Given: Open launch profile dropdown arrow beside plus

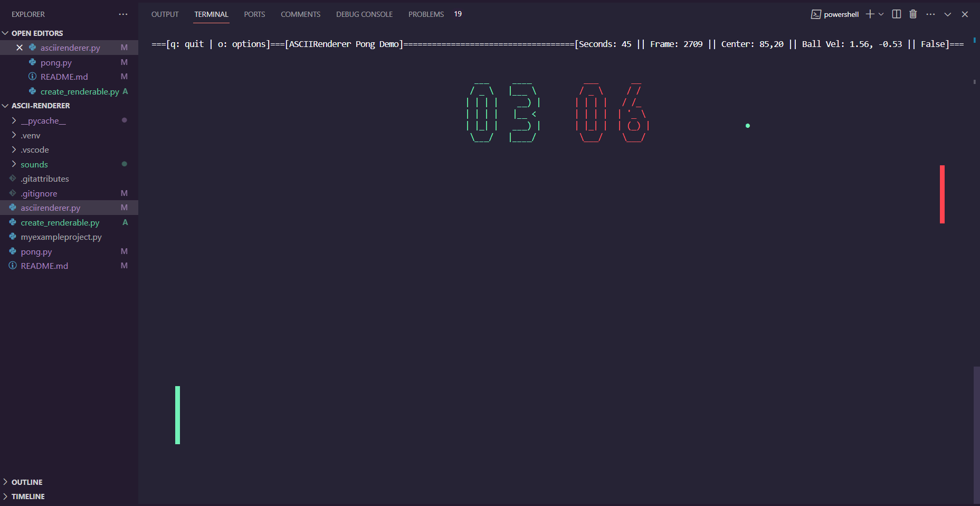Looking at the screenshot, I should pos(881,14).
